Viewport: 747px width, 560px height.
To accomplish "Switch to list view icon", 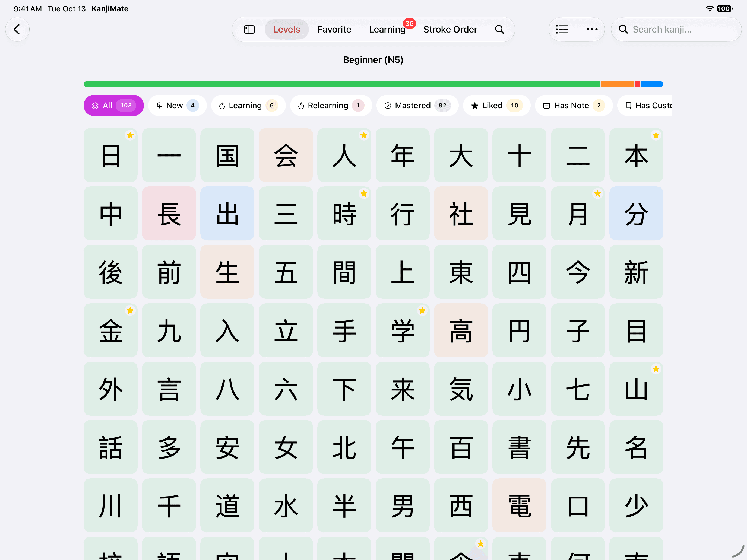I will click(562, 29).
